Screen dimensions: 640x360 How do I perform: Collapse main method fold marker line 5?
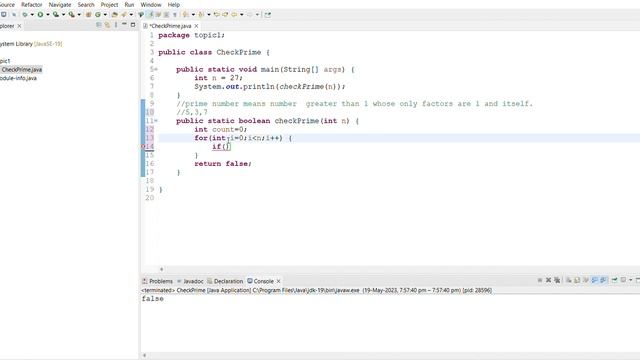(x=156, y=69)
